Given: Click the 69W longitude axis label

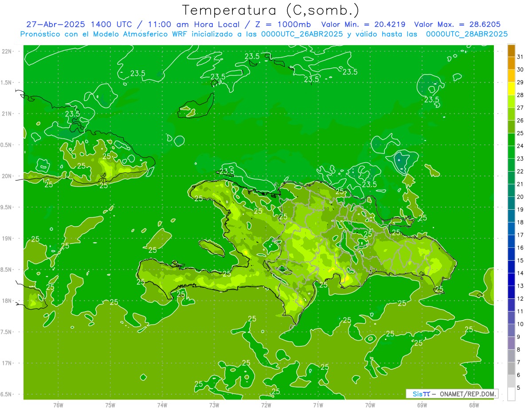Looking at the screenshot, I should click(x=422, y=405).
